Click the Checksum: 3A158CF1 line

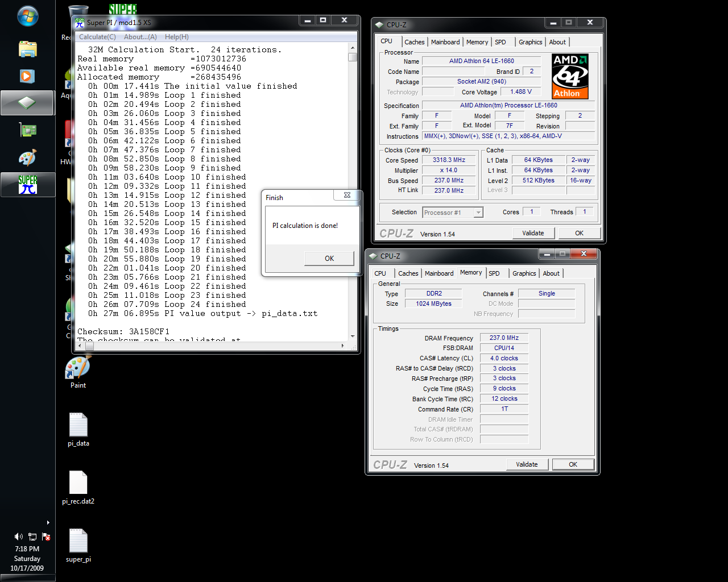(x=123, y=332)
